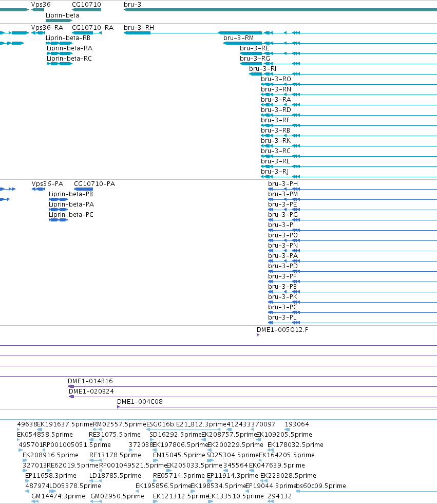Choose protein bru-3-PK
The width and height of the screenshot is (437, 504).
tap(282, 297)
